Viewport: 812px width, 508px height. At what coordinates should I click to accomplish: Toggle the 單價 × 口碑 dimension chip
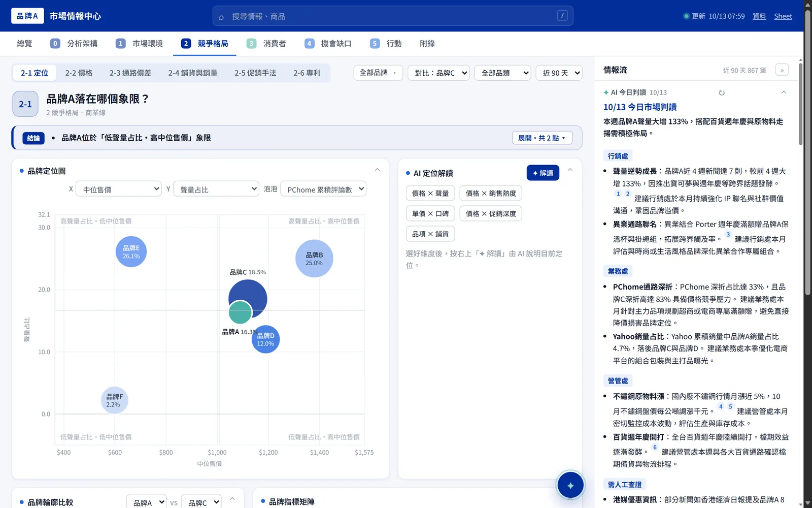point(430,214)
